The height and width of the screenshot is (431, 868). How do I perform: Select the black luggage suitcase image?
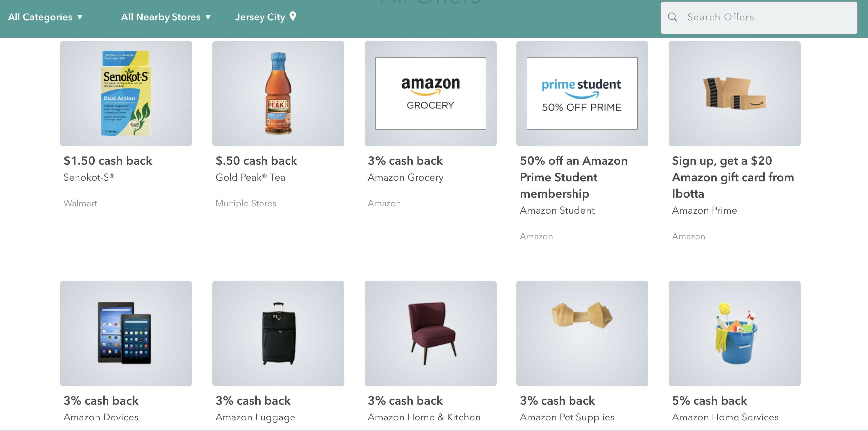tap(278, 333)
